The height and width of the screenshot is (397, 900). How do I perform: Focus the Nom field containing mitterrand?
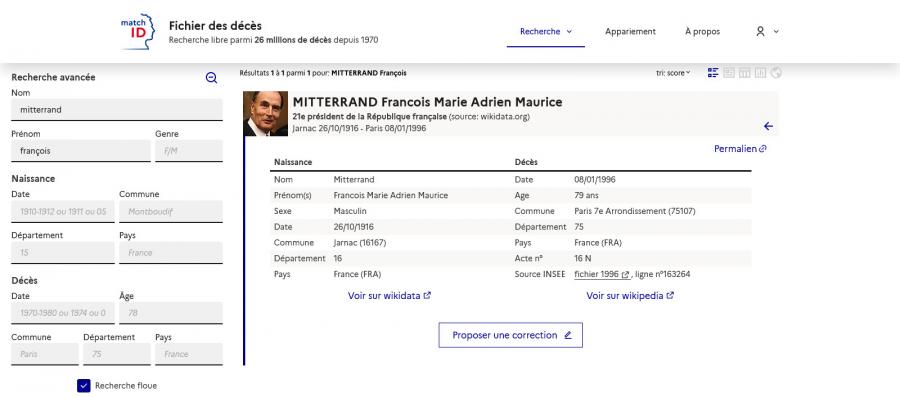tap(117, 110)
